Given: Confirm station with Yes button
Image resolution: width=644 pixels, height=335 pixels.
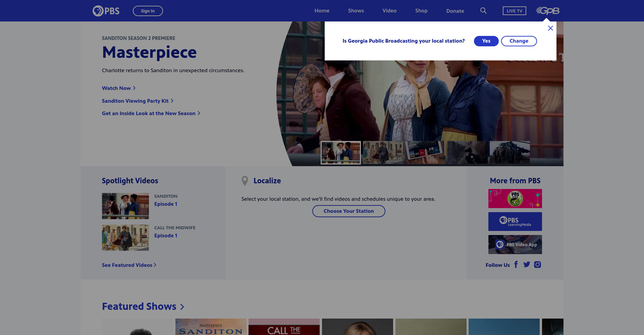Looking at the screenshot, I should point(486,41).
